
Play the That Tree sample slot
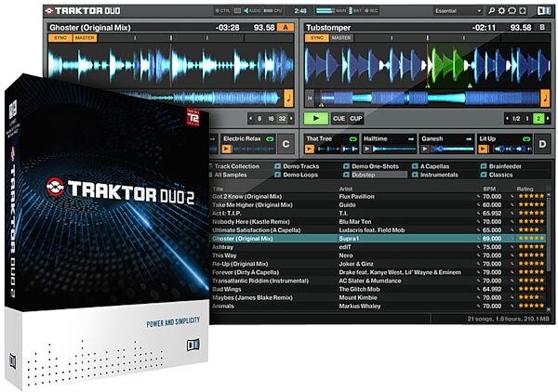pyautogui.click(x=310, y=149)
